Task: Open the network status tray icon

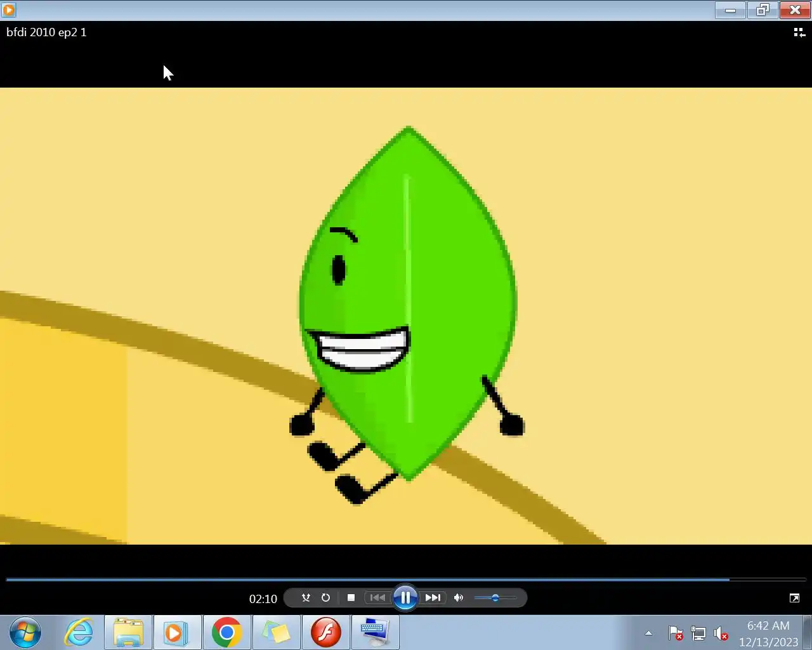Action: tap(698, 633)
